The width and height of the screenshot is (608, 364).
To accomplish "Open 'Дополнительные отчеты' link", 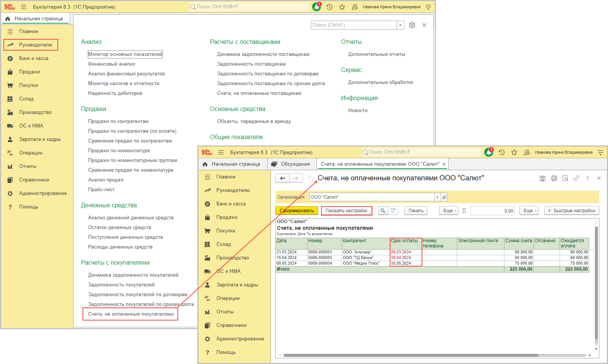I will 377,54.
